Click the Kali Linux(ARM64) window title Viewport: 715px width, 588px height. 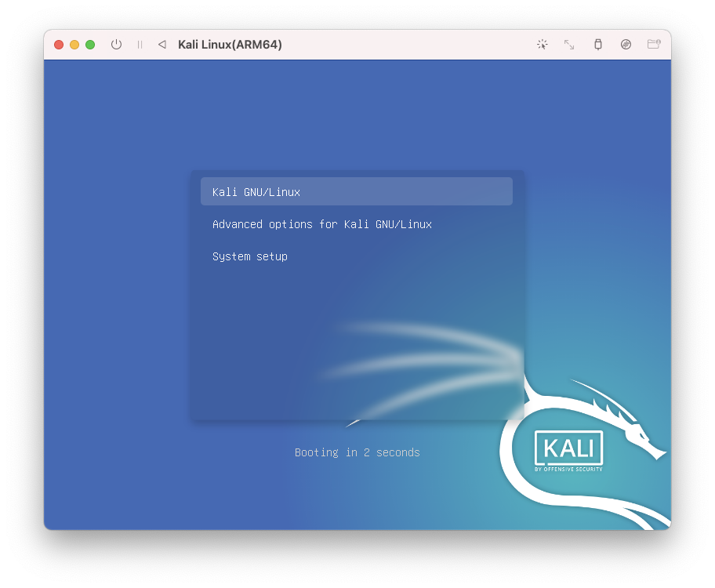coord(230,44)
